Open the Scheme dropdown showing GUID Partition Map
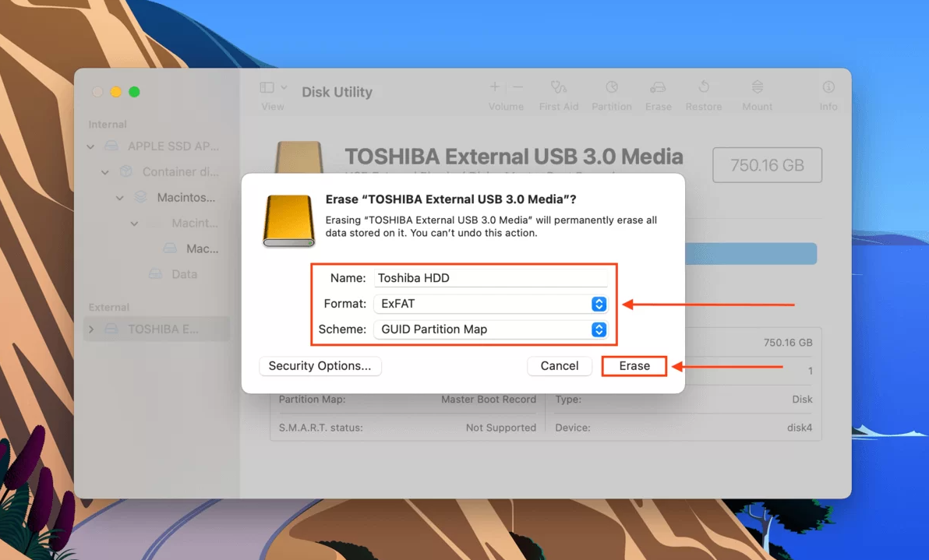Viewport: 929px width, 560px height. (490, 329)
